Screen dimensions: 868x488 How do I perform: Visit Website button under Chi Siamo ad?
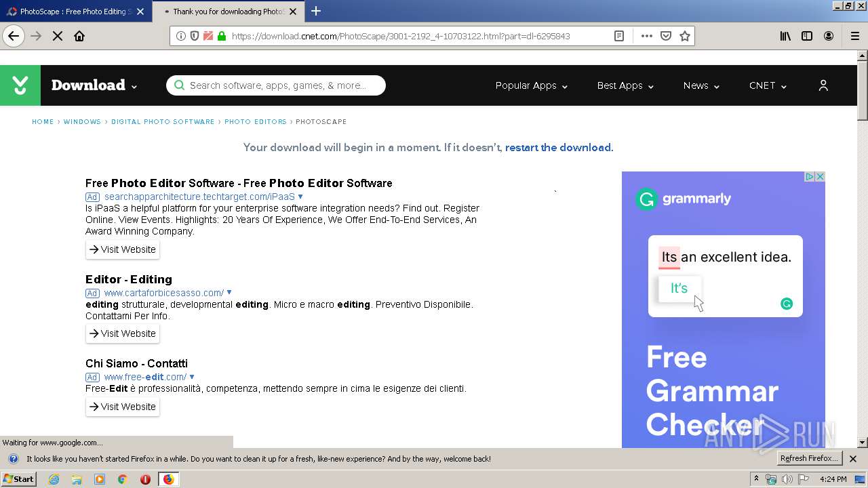pos(123,407)
